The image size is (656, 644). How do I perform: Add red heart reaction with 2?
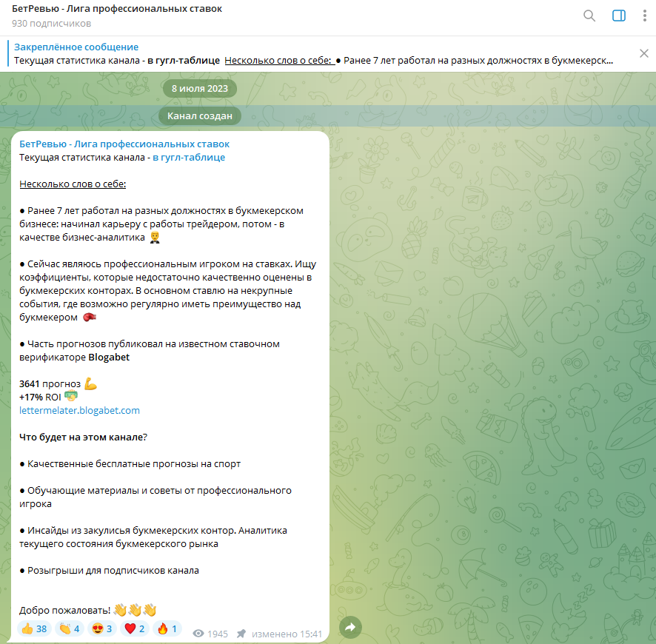[135, 628]
